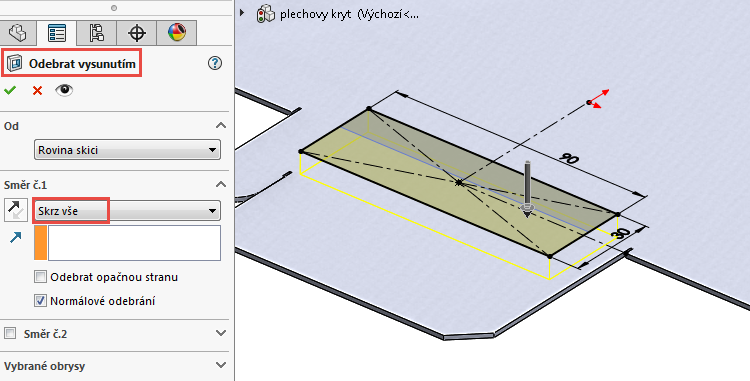Switch to the PropertyManager tab

[x=57, y=33]
